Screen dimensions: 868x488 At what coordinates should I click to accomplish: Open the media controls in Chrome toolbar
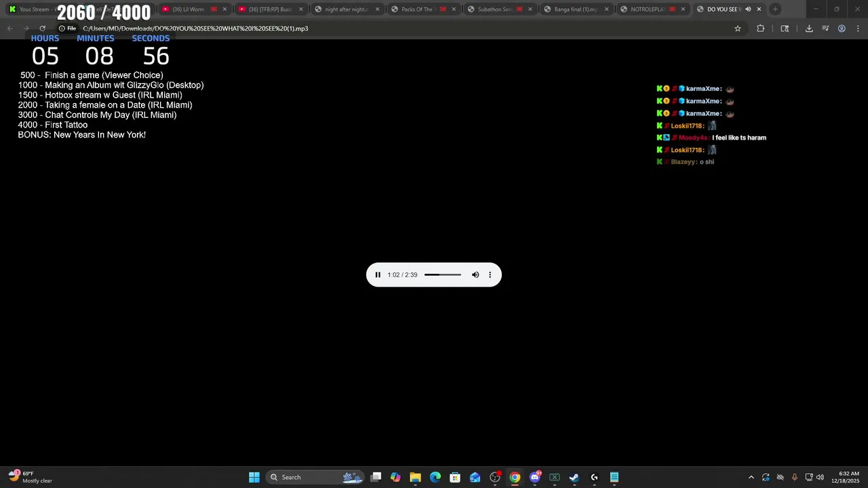pos(825,28)
